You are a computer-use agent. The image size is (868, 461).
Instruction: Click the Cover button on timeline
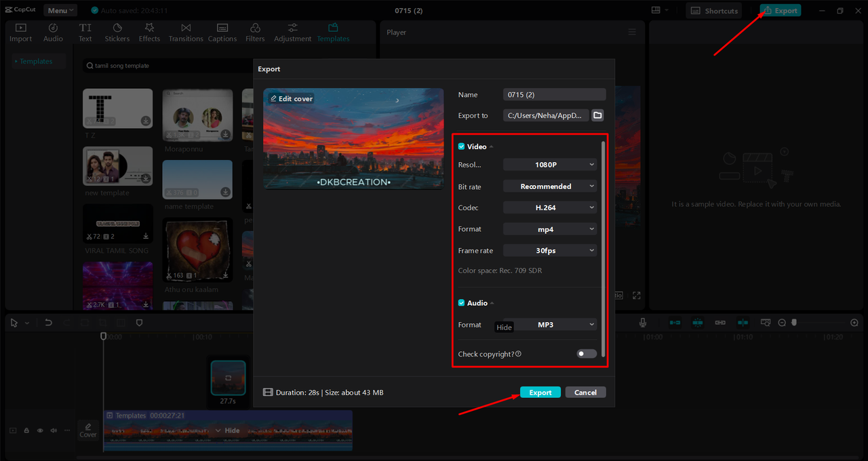(88, 430)
